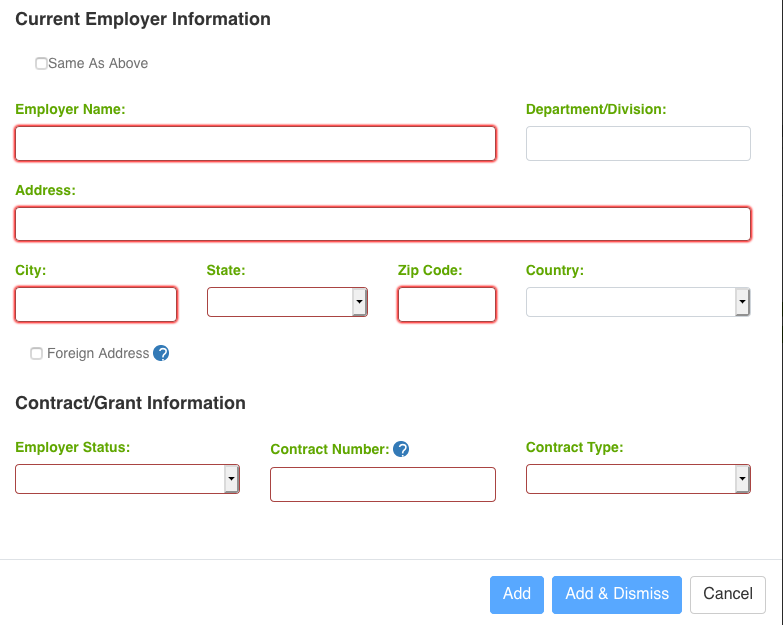Click the Current Employer Information heading
The image size is (783, 625).
click(x=143, y=19)
